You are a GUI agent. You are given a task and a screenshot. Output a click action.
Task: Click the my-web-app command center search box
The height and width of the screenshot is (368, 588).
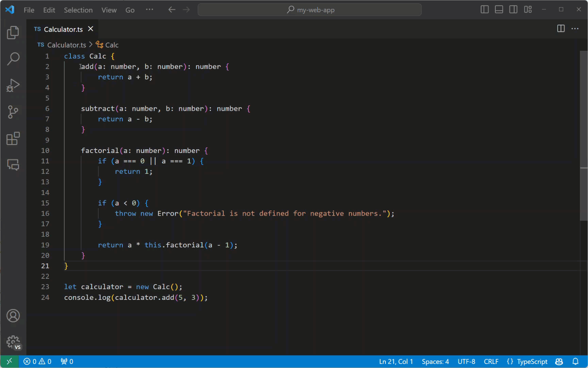(x=310, y=10)
